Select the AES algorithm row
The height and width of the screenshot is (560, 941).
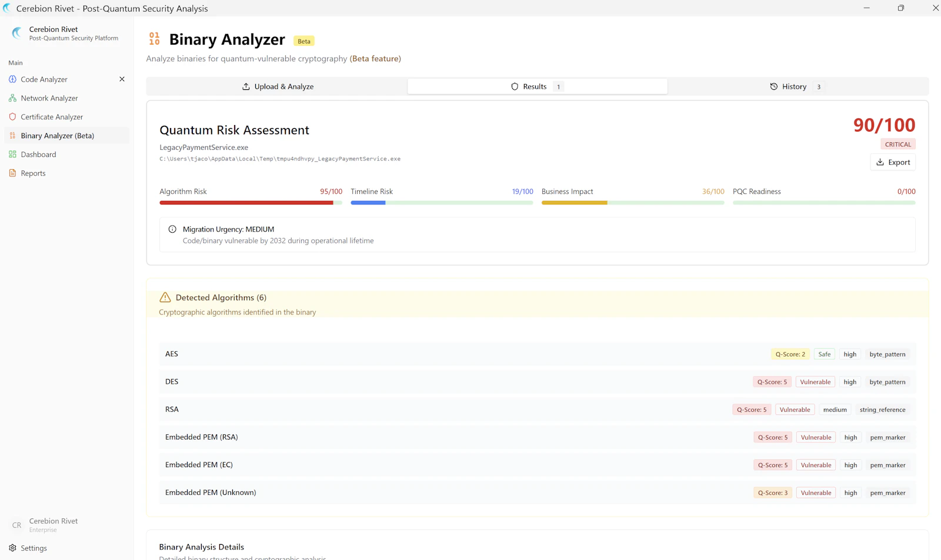point(538,354)
